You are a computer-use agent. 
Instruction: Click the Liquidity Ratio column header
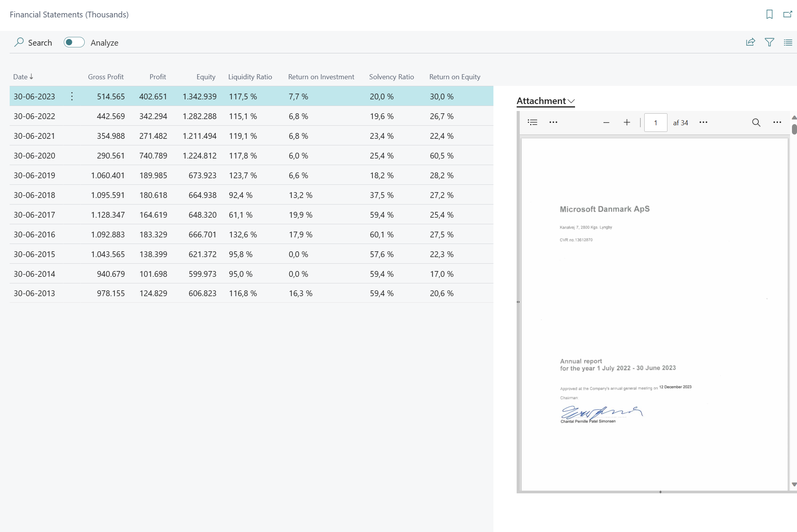tap(250, 77)
